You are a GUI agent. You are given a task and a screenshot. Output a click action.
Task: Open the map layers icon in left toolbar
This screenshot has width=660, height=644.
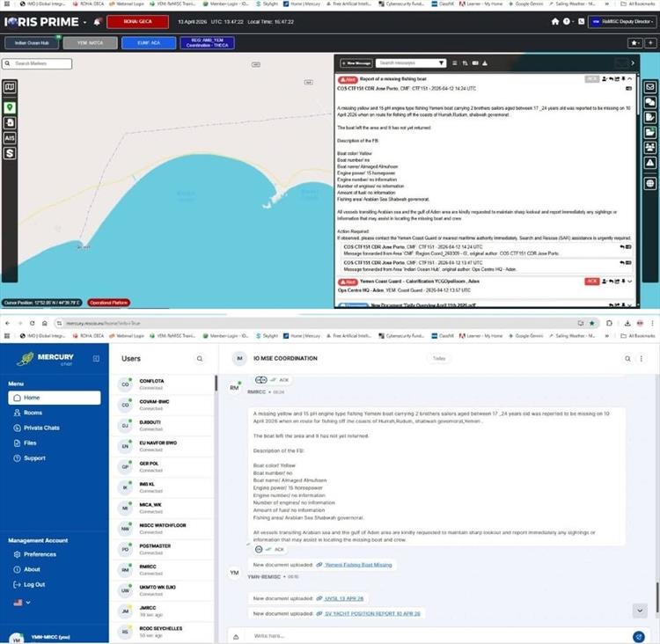tap(10, 87)
